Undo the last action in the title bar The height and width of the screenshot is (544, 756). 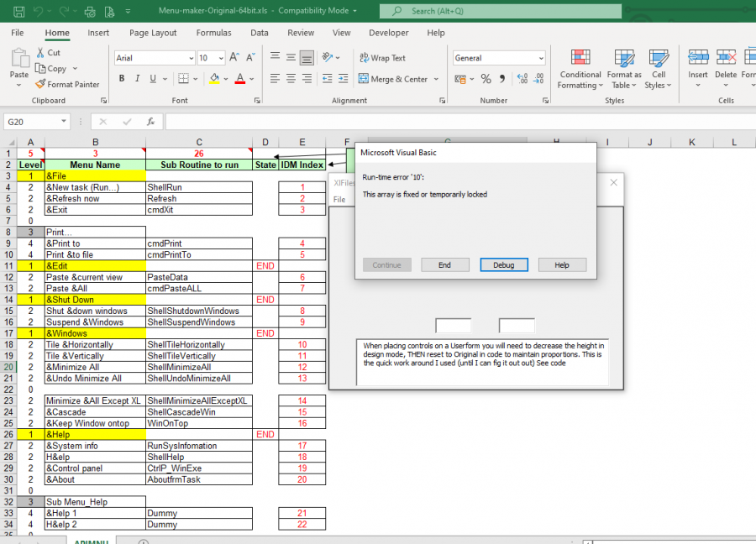(38, 11)
